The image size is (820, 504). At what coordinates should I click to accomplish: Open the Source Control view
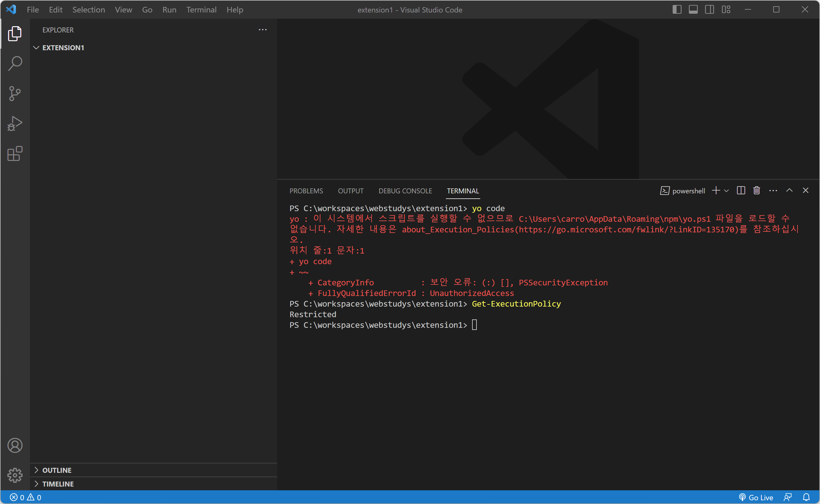(15, 93)
